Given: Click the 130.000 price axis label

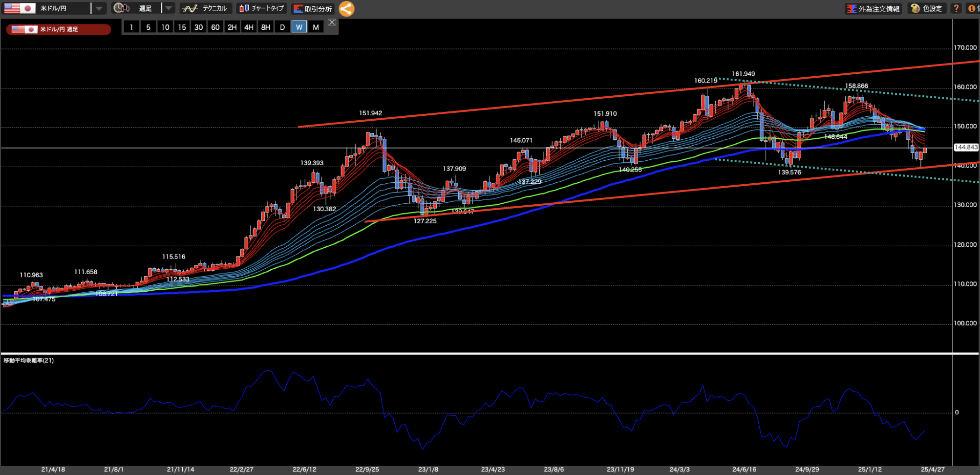Looking at the screenshot, I should (x=965, y=205).
